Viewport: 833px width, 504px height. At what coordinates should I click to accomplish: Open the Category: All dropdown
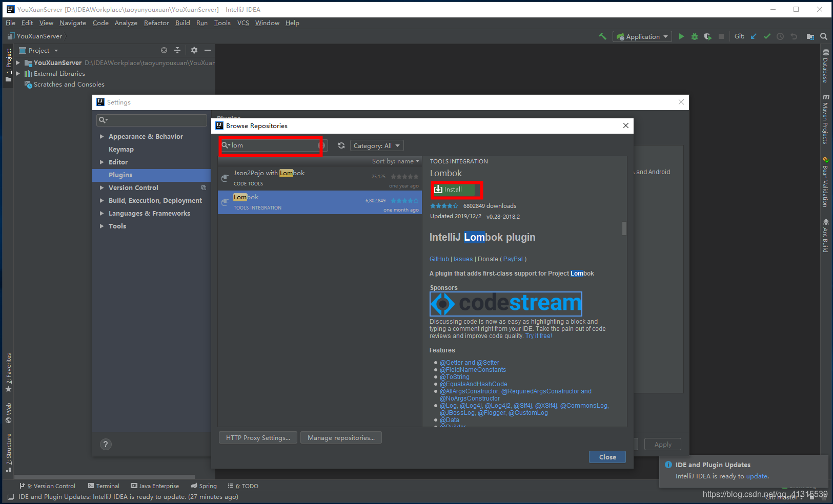(x=377, y=146)
